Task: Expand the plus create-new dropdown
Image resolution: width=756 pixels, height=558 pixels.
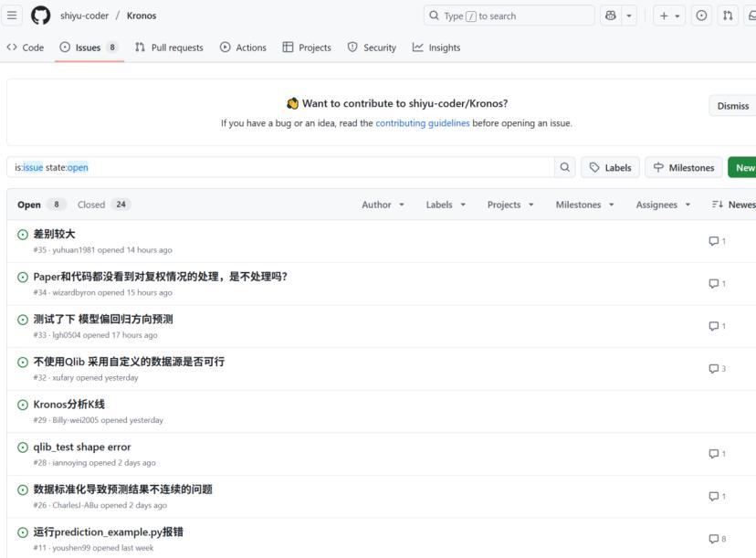Action: 669,16
